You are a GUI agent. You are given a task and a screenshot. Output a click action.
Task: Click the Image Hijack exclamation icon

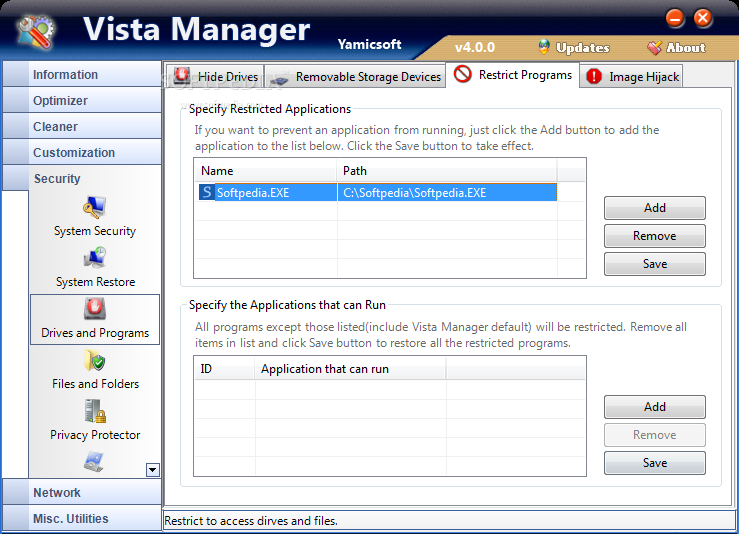coord(594,76)
